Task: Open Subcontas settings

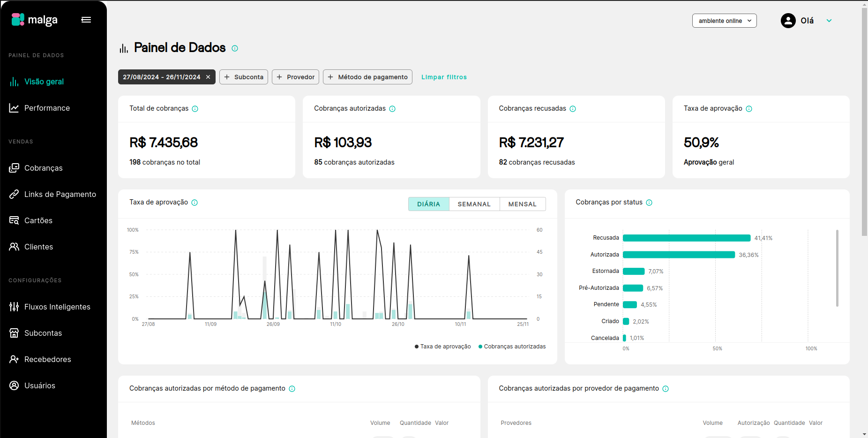Action: [x=43, y=333]
